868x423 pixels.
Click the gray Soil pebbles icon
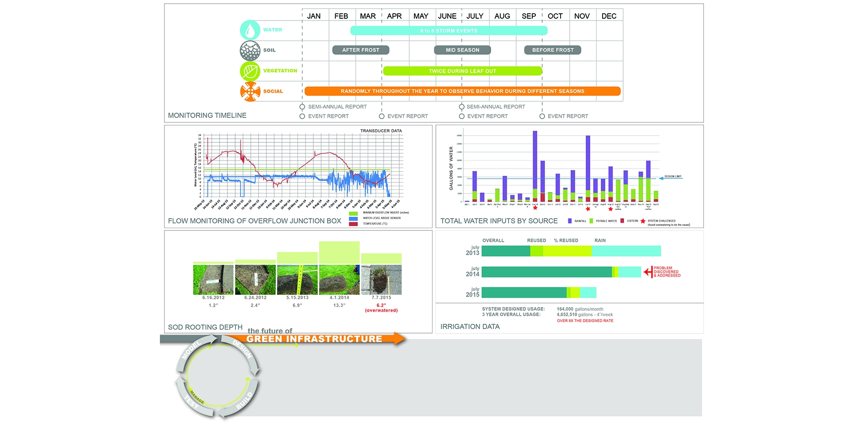point(250,51)
